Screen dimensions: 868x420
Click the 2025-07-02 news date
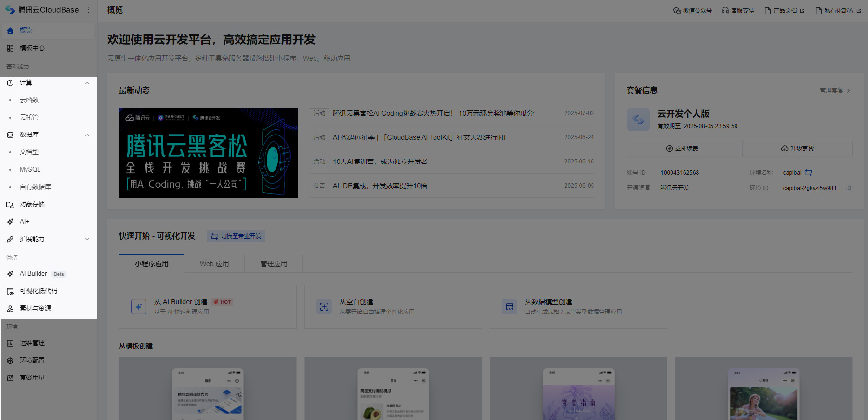579,113
